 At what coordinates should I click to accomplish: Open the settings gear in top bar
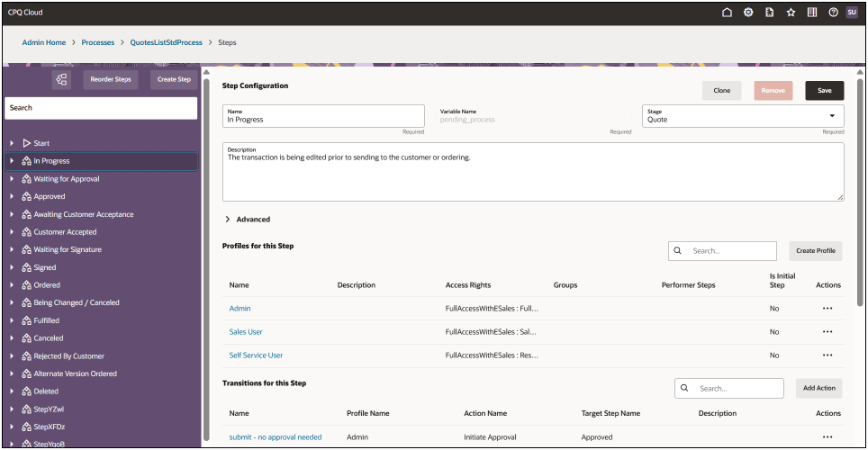748,13
